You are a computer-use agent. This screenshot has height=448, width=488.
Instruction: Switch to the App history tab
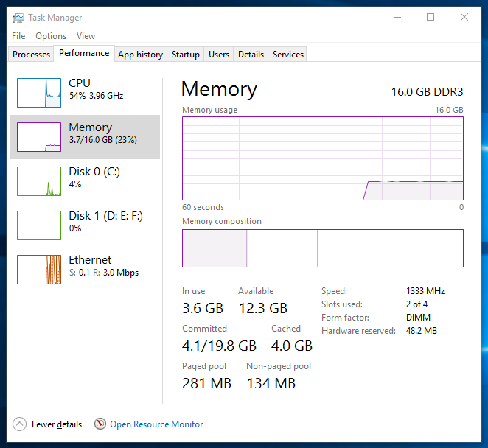(x=140, y=55)
